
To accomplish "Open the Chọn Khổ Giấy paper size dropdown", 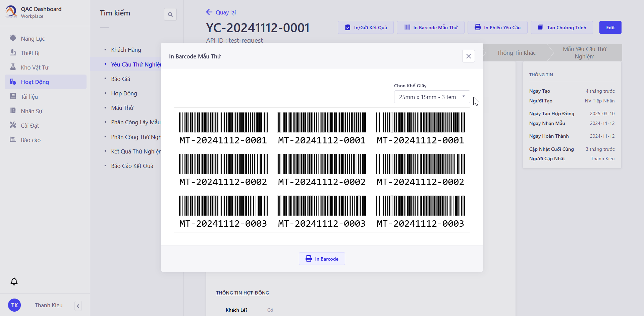I will tap(432, 97).
